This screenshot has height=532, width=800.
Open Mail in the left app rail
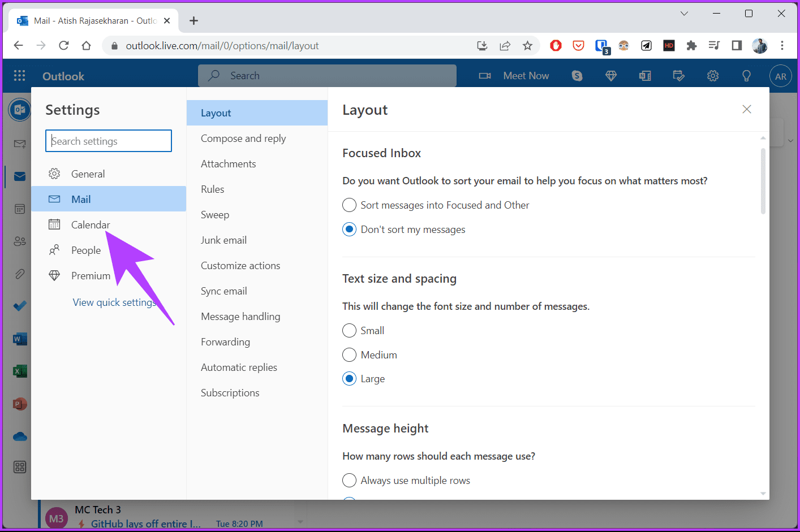click(20, 176)
